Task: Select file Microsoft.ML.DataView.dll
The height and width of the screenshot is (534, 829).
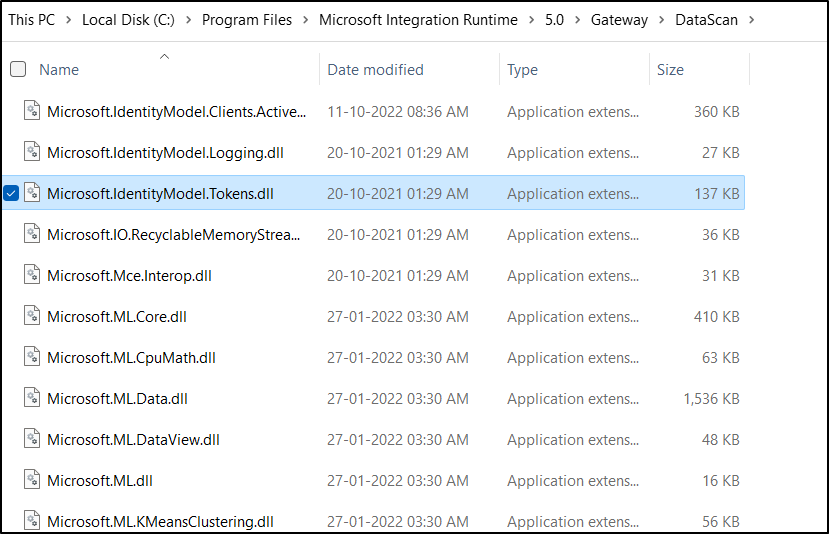Action: [x=133, y=439]
